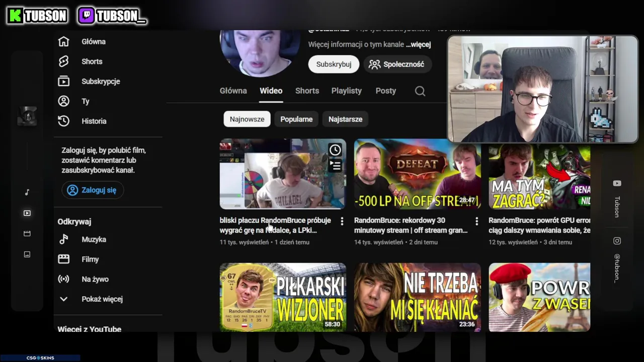Open the Na żywo broadcast icon
This screenshot has width=644, height=362.
tap(63, 279)
